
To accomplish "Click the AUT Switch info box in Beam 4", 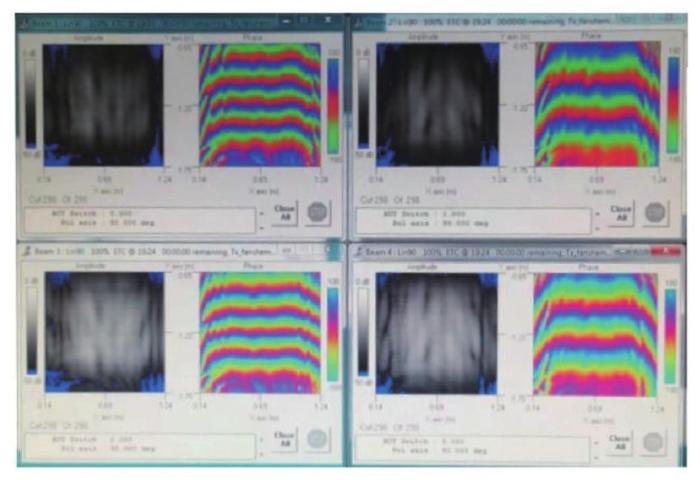I will (472, 449).
